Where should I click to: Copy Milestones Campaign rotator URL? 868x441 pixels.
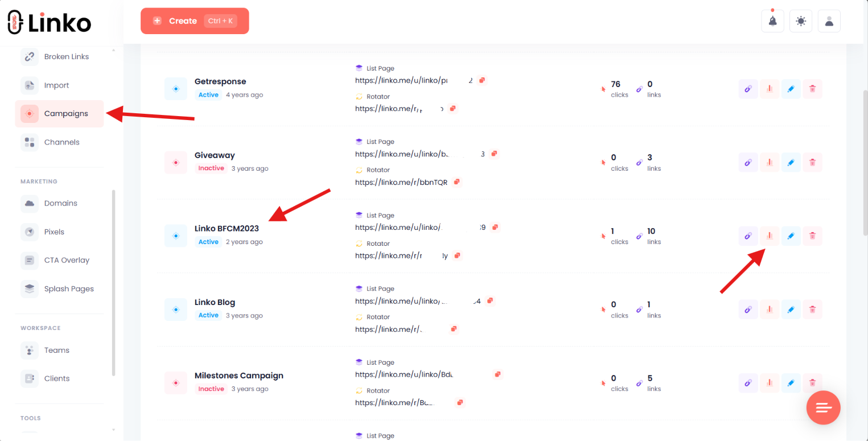coord(459,402)
